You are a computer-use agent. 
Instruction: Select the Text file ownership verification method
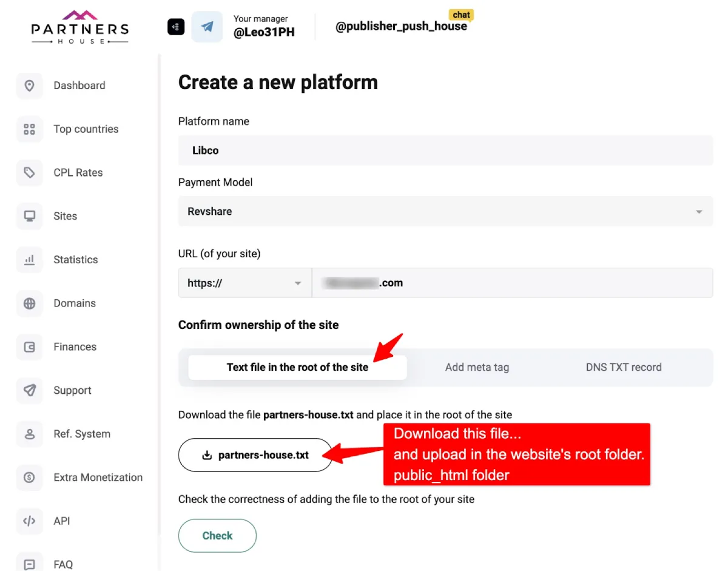pos(297,367)
